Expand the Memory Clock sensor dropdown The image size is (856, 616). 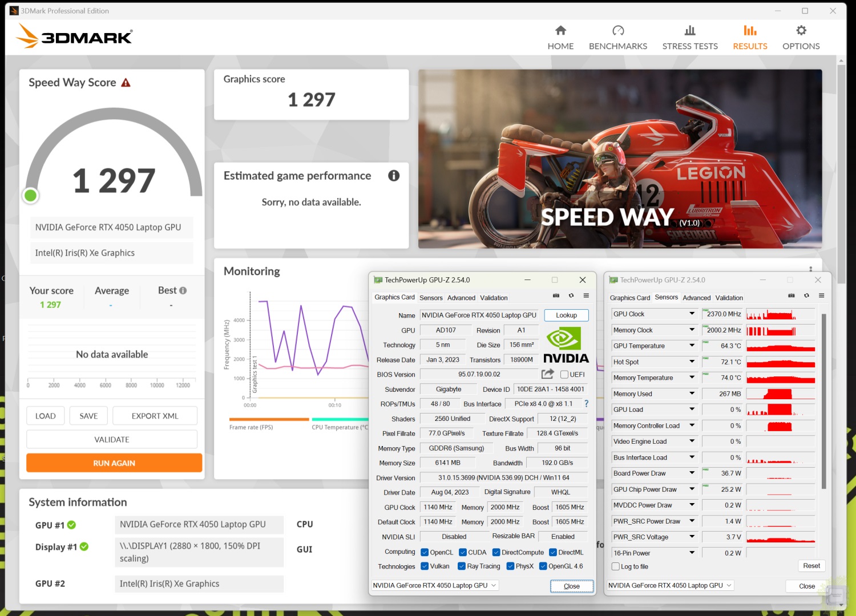692,330
